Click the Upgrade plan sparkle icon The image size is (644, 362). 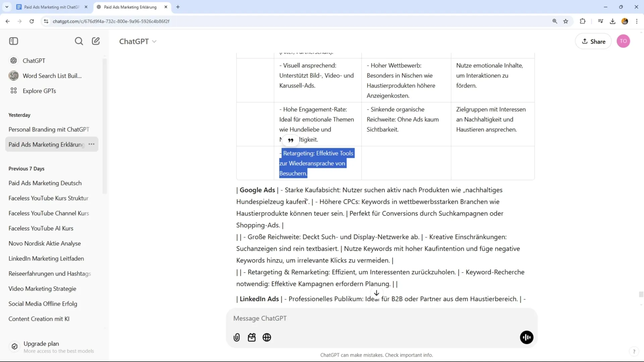14,347
